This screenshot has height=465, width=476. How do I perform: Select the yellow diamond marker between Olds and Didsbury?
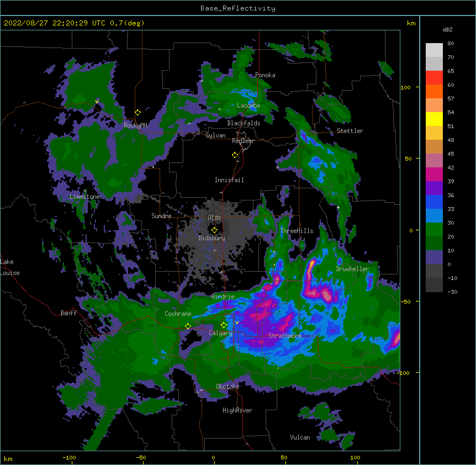214,230
